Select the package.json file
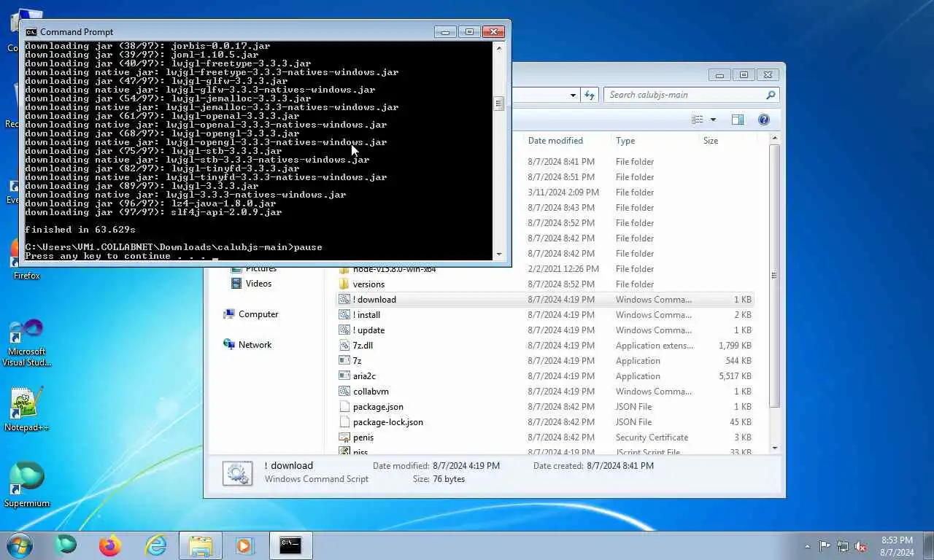934x560 pixels. pos(378,407)
